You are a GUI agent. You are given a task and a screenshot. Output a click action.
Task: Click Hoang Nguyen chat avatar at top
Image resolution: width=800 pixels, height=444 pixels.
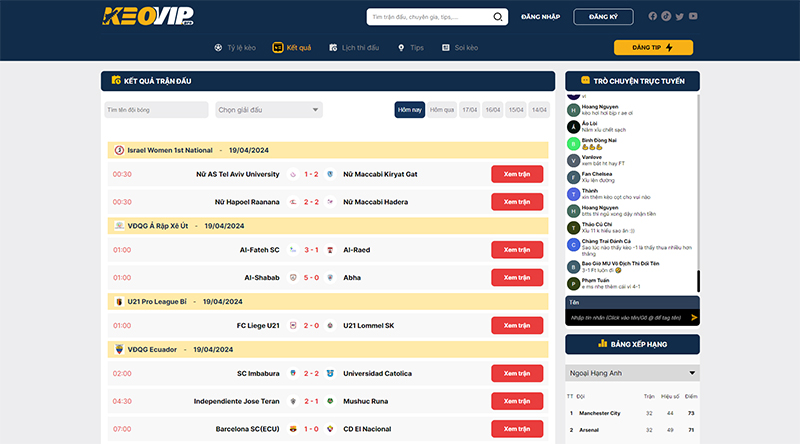(x=573, y=110)
